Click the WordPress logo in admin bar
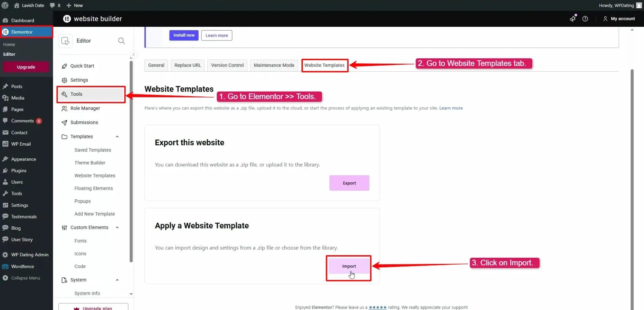This screenshot has height=310, width=644. click(5, 5)
